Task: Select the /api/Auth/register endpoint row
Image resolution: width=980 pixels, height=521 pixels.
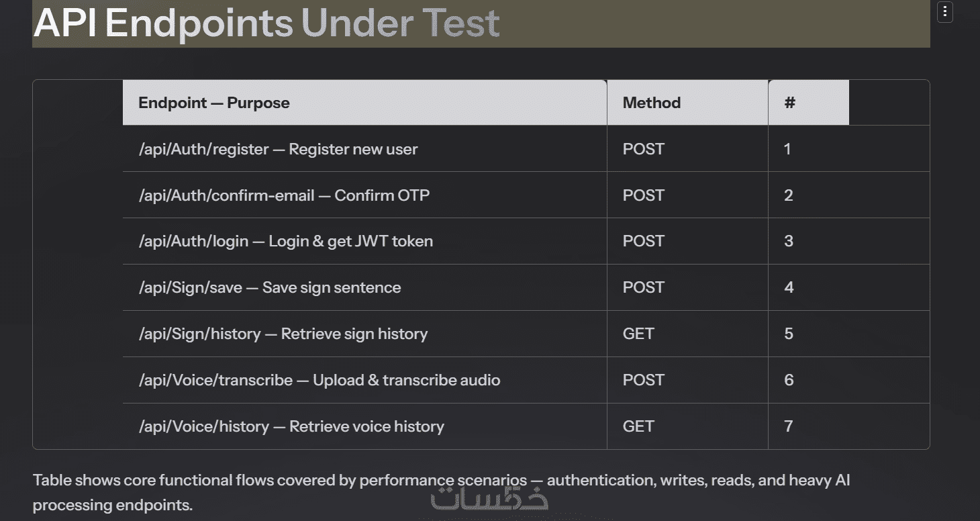Action: click(526, 149)
